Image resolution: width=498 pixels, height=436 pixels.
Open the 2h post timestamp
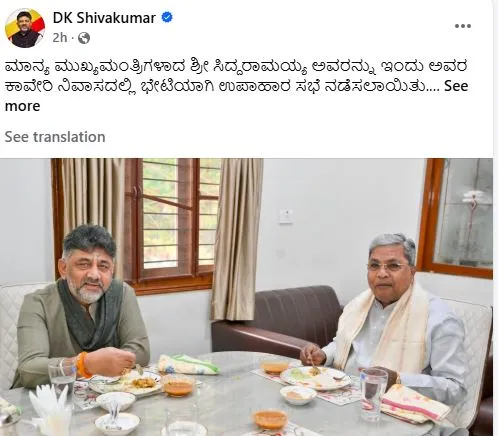60,38
